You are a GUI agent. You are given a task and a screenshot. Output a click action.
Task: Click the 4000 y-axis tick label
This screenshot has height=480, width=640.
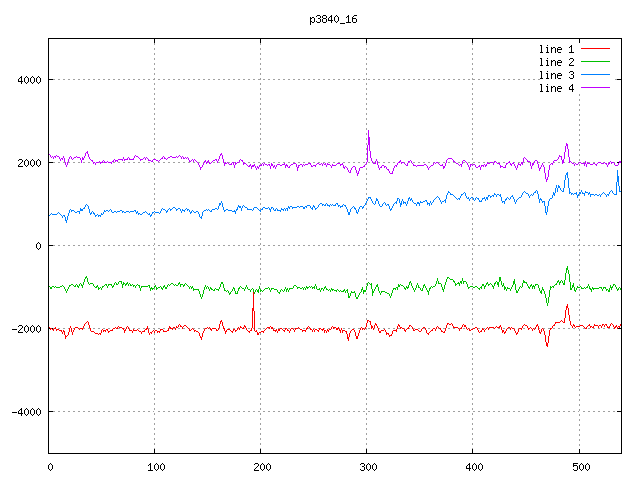pos(27,80)
